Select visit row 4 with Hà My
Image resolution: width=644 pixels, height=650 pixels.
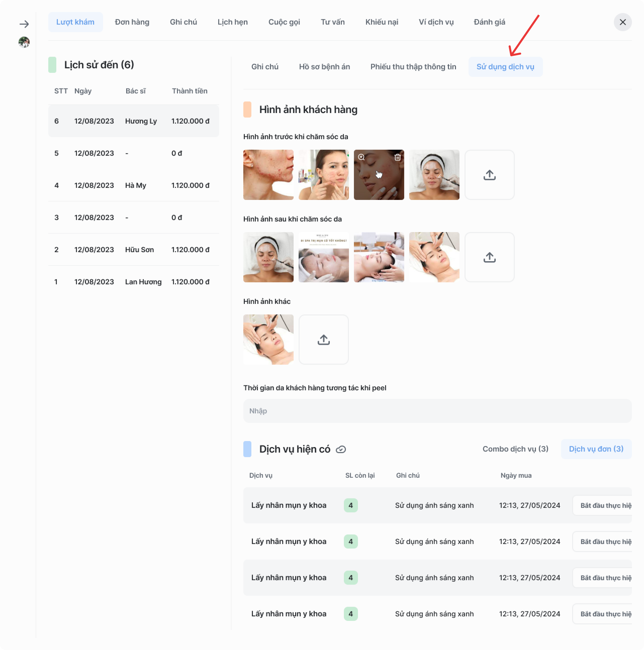click(x=134, y=185)
